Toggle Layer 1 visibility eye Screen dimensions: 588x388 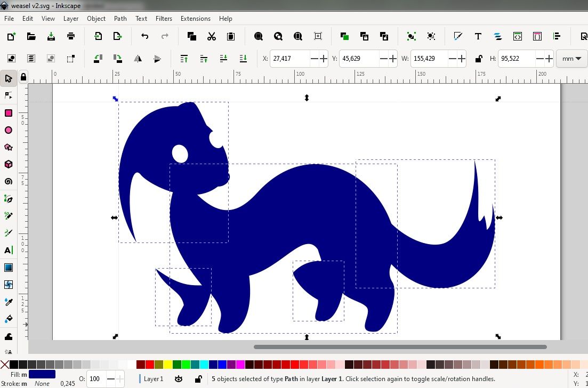(x=179, y=379)
